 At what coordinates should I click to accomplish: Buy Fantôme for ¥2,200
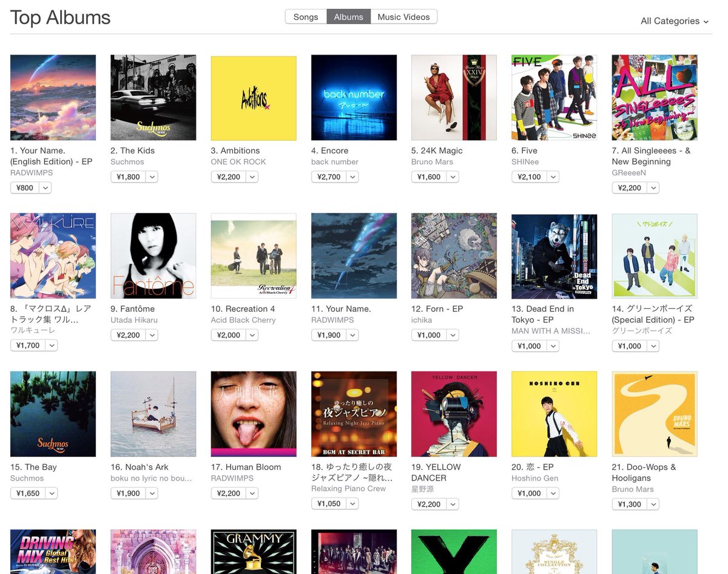(x=127, y=335)
